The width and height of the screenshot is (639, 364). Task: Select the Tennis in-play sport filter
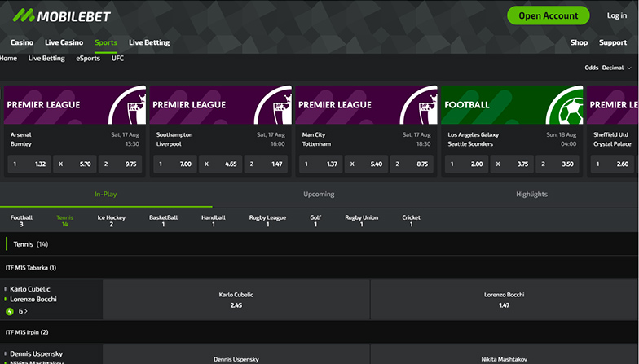pyautogui.click(x=65, y=221)
